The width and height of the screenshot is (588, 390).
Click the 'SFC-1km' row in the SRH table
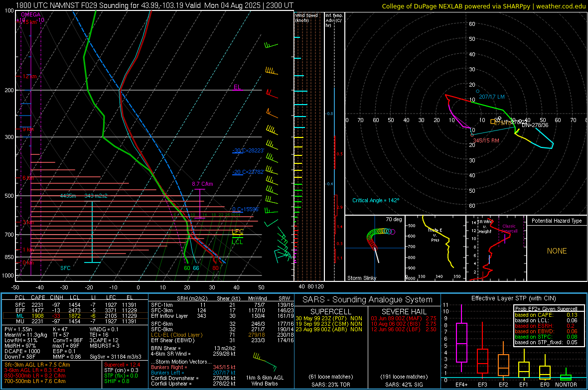[x=222, y=305]
